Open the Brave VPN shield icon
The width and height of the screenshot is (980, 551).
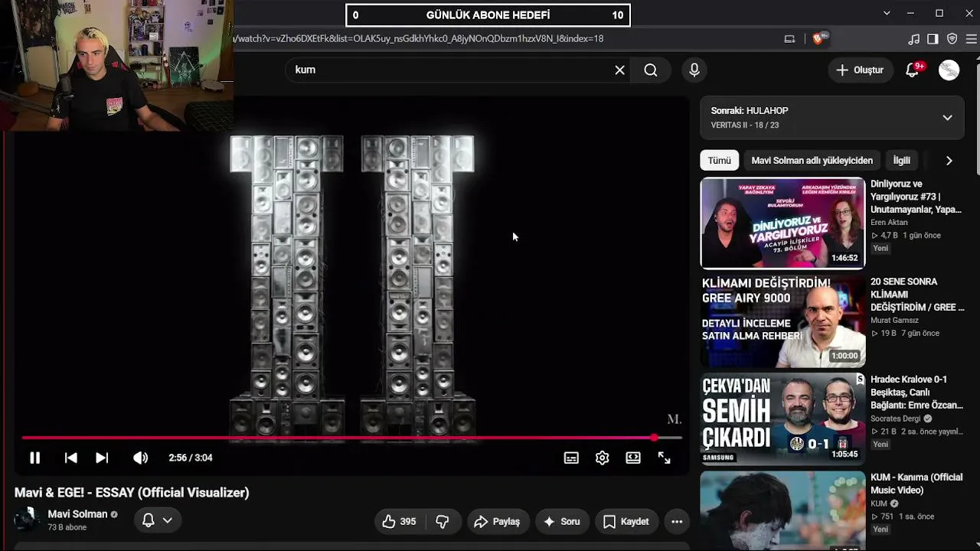coord(952,38)
